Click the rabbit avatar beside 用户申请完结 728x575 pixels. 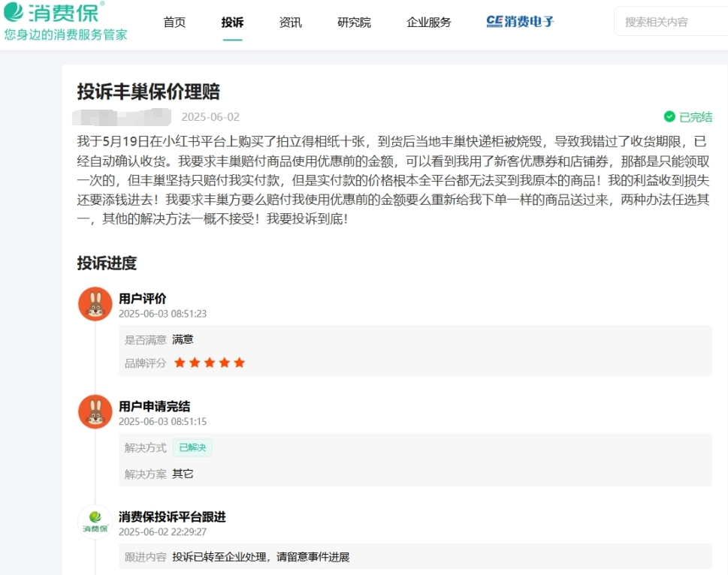pyautogui.click(x=95, y=412)
